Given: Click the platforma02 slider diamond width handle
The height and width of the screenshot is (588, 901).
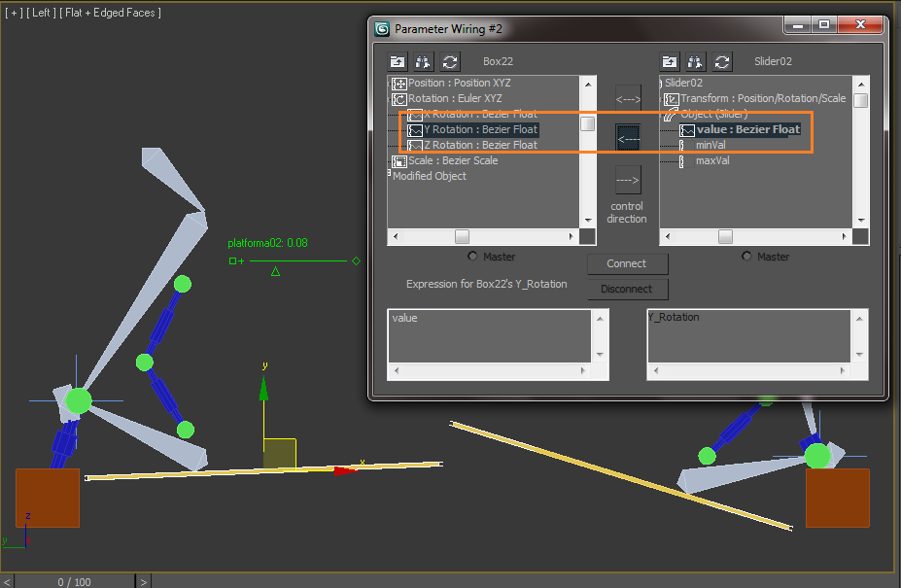Looking at the screenshot, I should [x=357, y=260].
